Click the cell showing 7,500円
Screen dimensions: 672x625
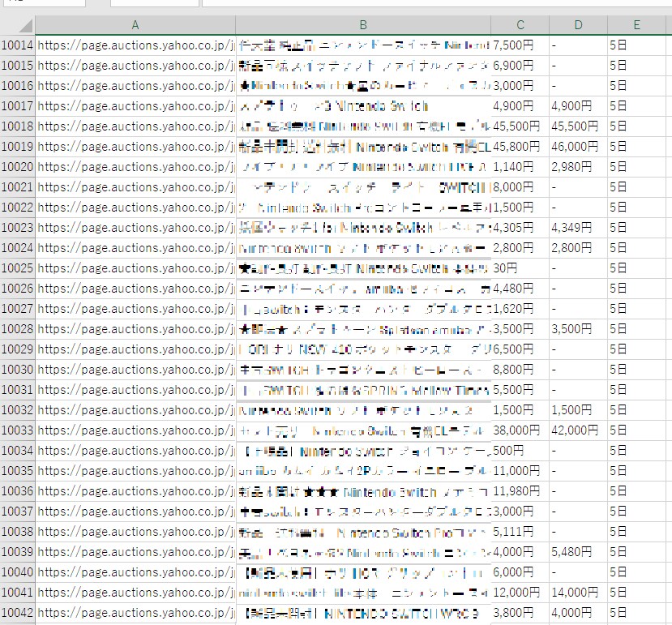pyautogui.click(x=520, y=45)
